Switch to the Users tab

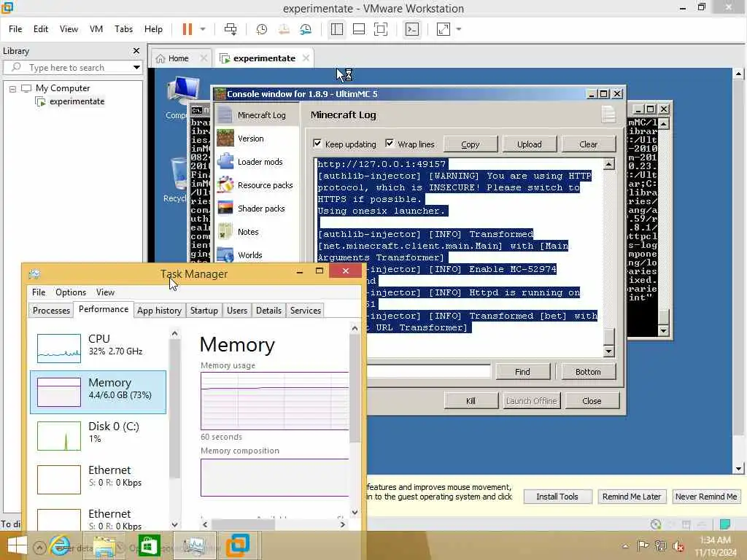point(237,311)
